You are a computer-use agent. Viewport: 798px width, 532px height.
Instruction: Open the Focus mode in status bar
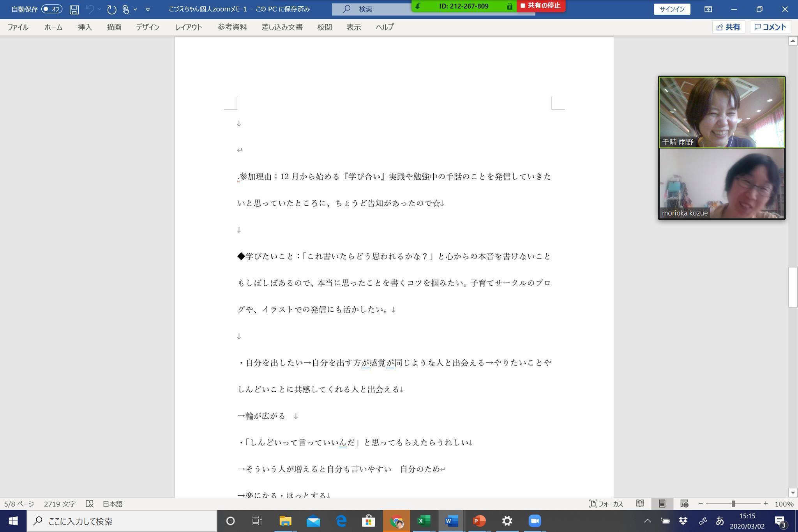(606, 504)
